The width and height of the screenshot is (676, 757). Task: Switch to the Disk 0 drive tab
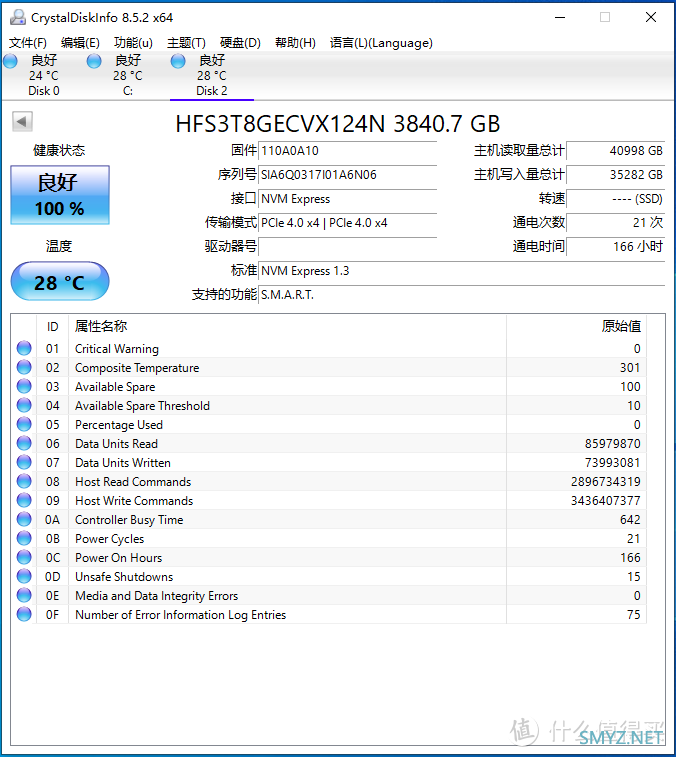(43, 75)
